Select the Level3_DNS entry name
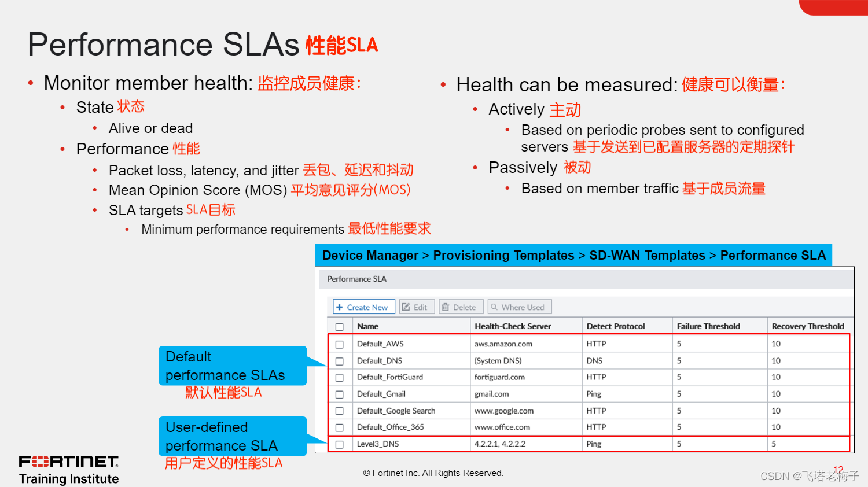Viewport: 868px width, 487px height. tap(378, 444)
